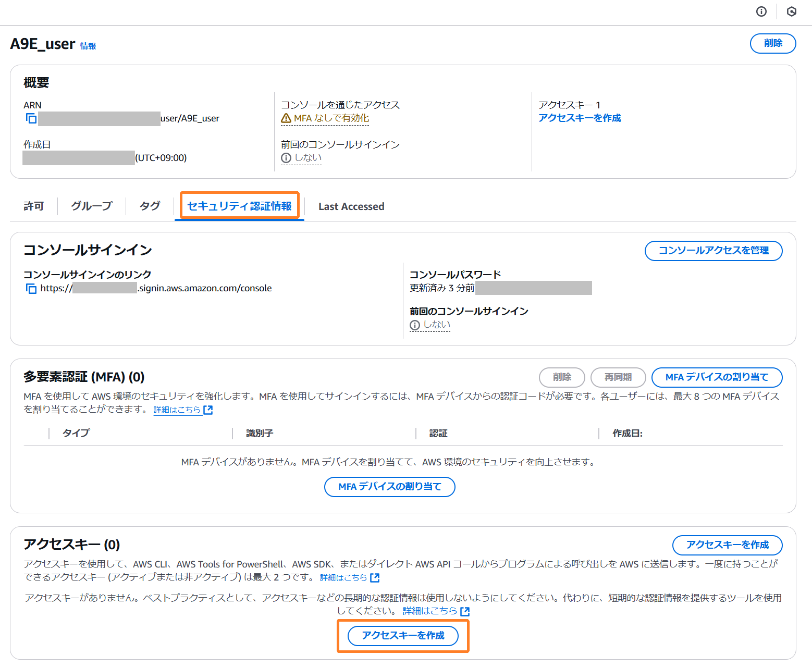The image size is (812, 667).
Task: Copy the console sign-in link via copy icon
Action: 31,288
